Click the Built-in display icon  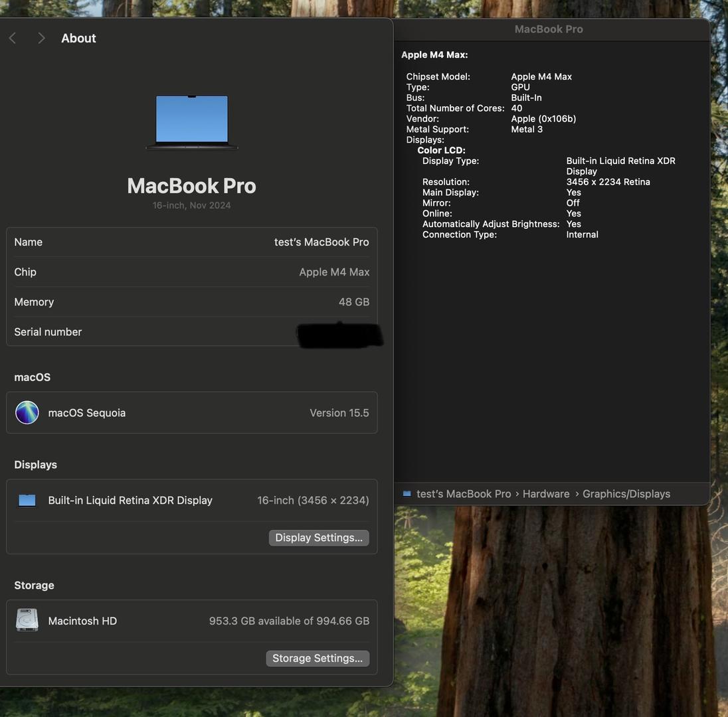pos(27,501)
